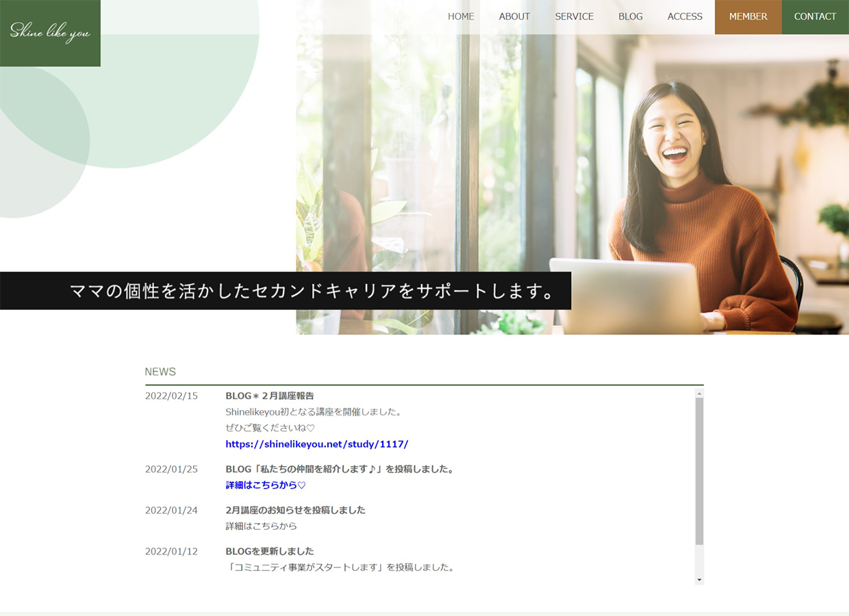This screenshot has height=616, width=849.
Task: Click the NEWS section heading
Action: tap(160, 372)
